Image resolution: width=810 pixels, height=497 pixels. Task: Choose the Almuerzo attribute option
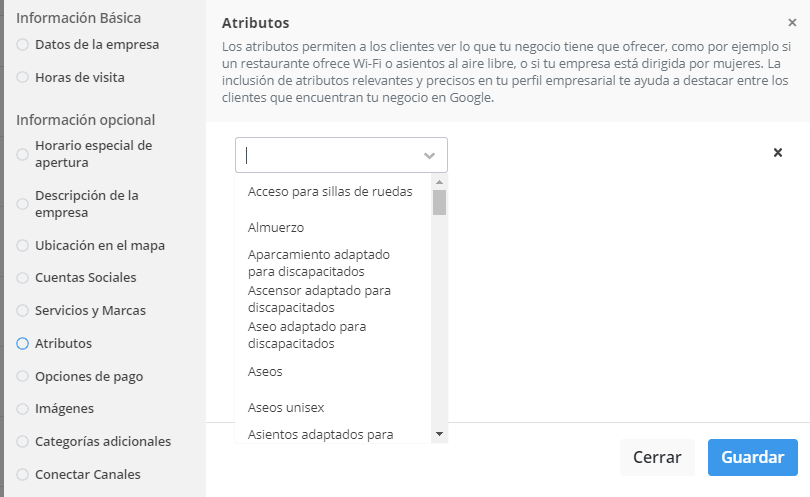pos(276,227)
